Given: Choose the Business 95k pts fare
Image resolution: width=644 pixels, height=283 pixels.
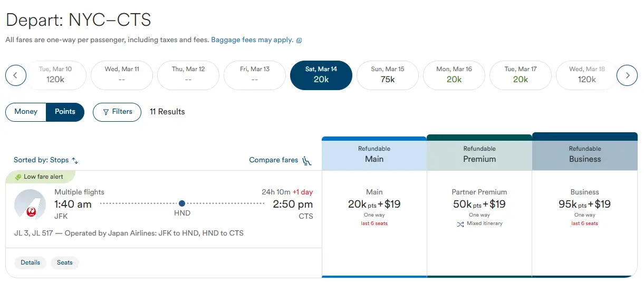Looking at the screenshot, I should pyautogui.click(x=584, y=204).
